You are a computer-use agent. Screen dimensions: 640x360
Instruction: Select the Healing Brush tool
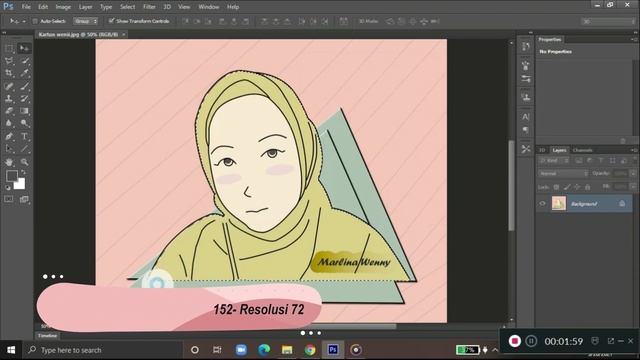pyautogui.click(x=9, y=86)
